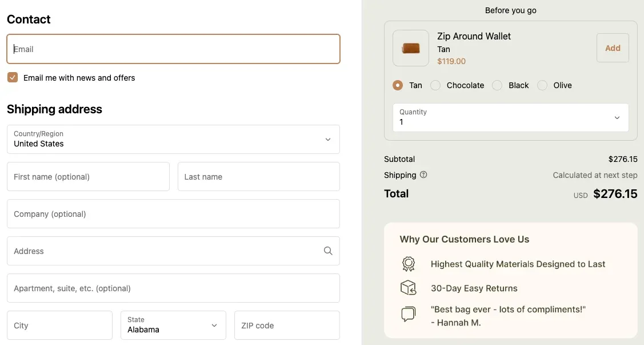Select the Tan color option
Viewport: 644px width, 345px height.
click(x=398, y=85)
